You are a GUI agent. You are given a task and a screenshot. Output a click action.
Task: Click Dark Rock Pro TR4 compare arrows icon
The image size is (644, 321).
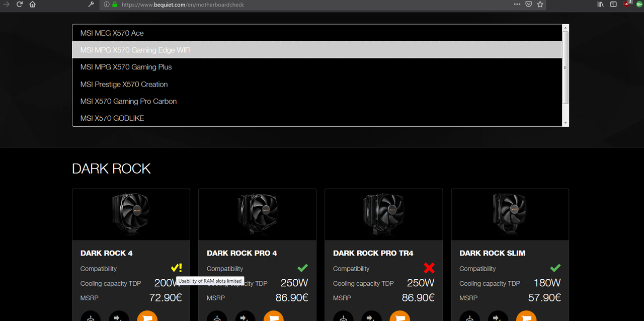[x=371, y=317]
